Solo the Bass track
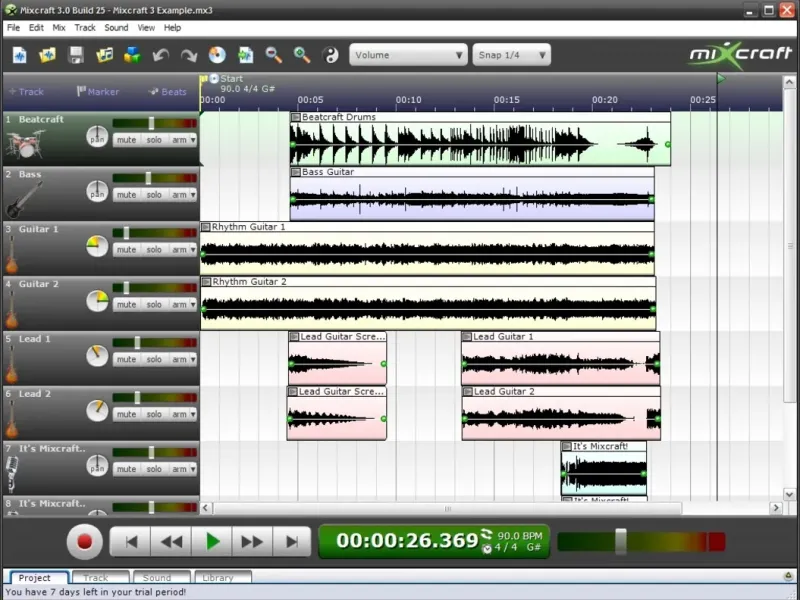Screen dimensions: 800x600 pyautogui.click(x=154, y=195)
